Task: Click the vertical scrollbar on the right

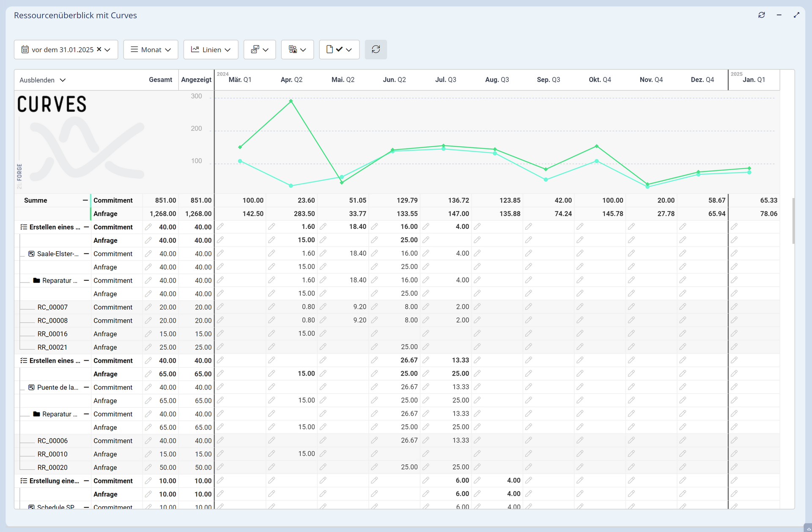Action: coord(793,220)
